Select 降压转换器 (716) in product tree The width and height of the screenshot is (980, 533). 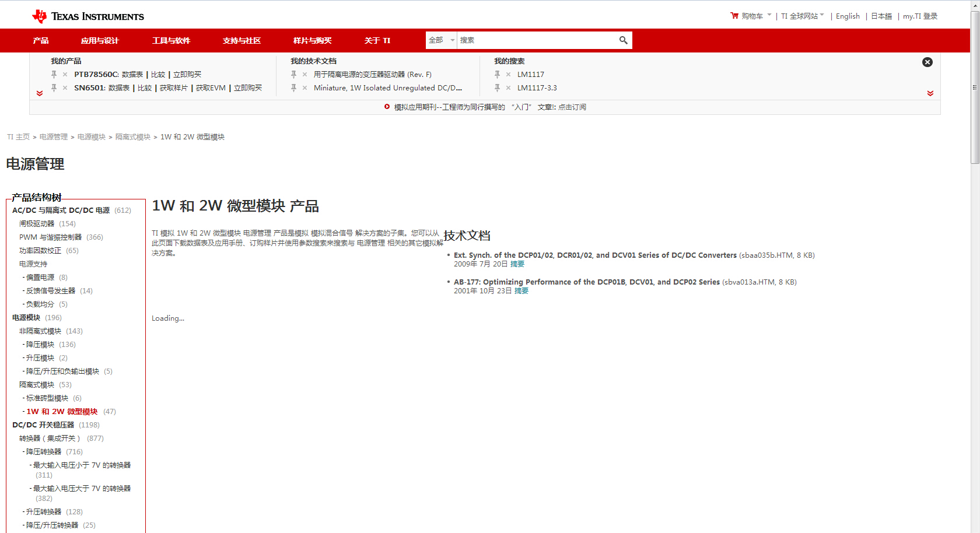pyautogui.click(x=44, y=452)
